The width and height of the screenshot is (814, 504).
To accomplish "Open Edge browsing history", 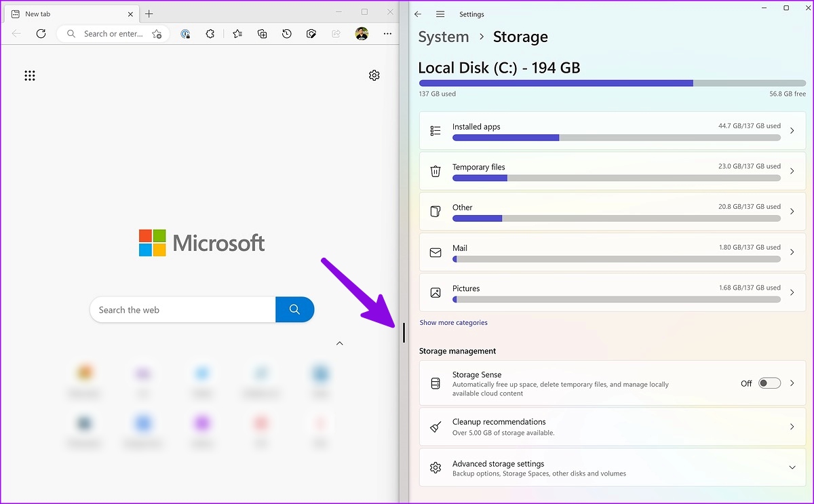I will pos(287,33).
